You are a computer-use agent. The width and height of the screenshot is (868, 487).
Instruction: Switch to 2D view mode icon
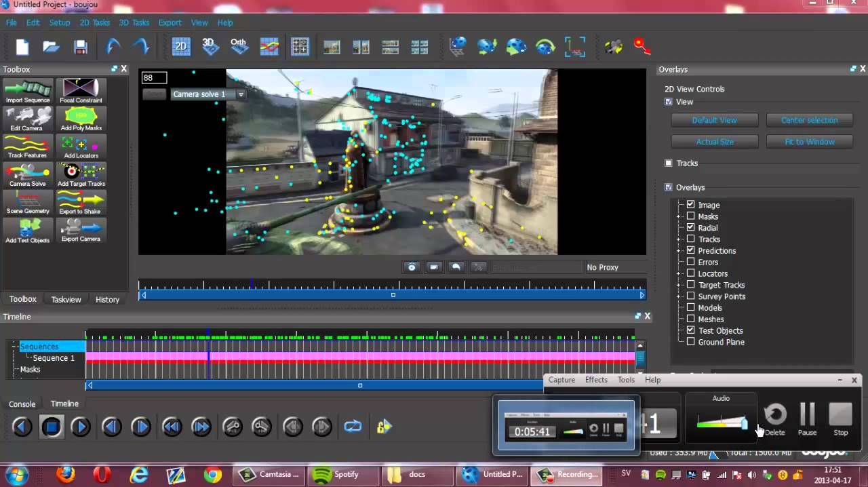point(180,46)
